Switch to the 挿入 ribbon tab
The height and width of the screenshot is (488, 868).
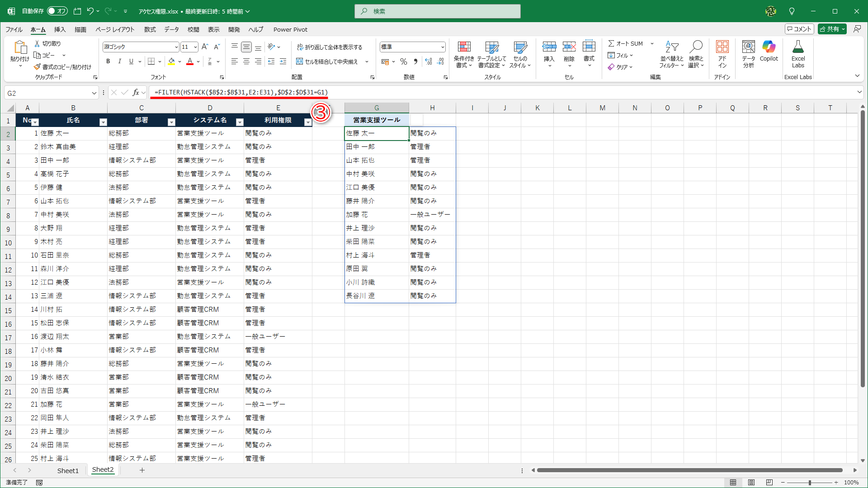[x=60, y=29]
